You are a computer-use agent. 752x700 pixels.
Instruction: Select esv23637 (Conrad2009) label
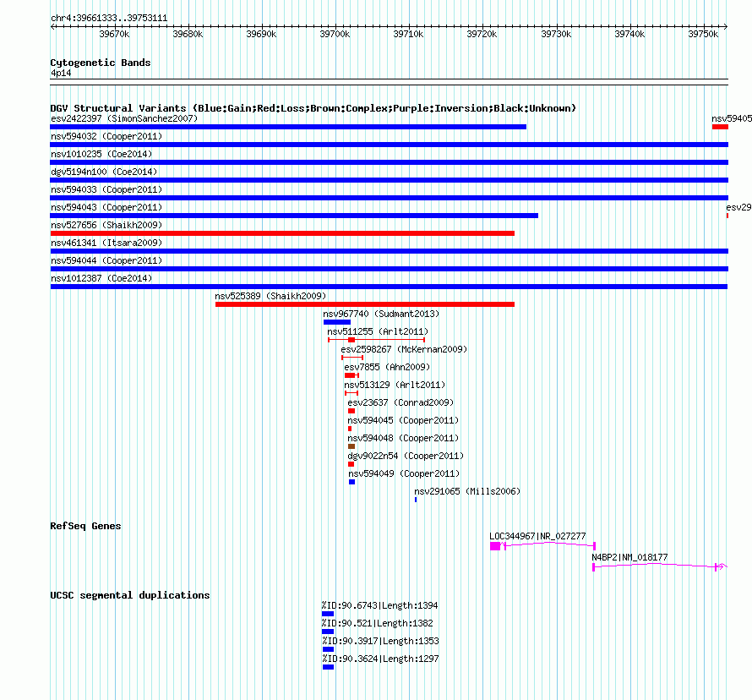pos(401,402)
